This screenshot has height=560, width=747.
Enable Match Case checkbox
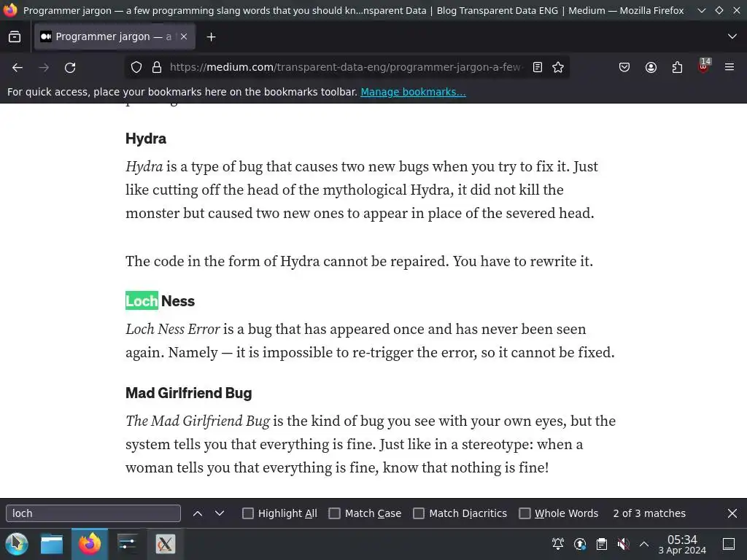tap(334, 513)
